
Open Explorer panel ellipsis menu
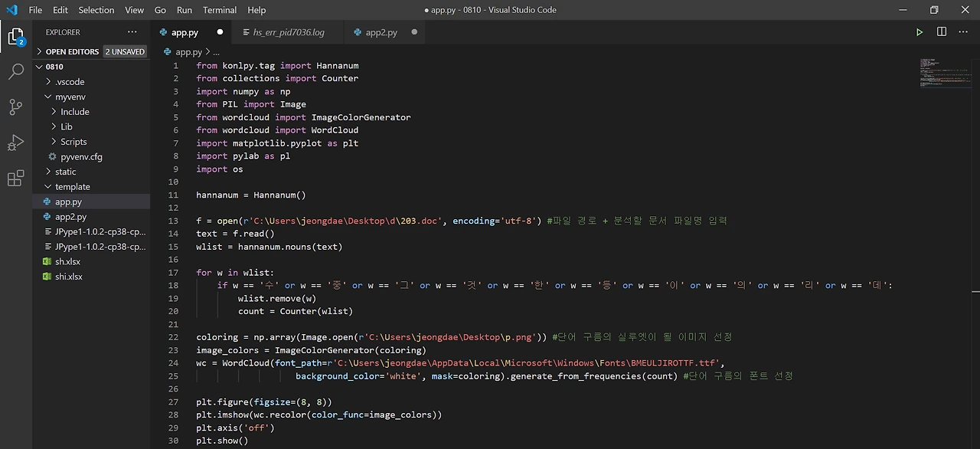point(132,32)
